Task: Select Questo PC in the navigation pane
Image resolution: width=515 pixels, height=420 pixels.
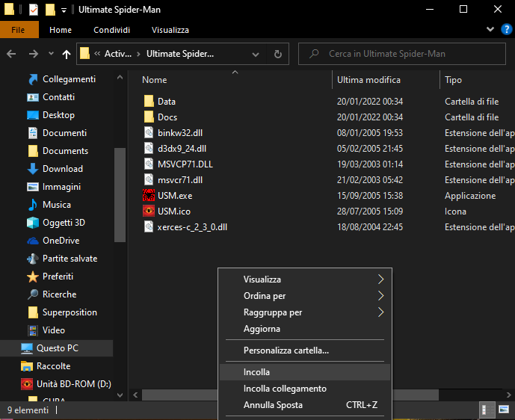Action: pos(57,348)
